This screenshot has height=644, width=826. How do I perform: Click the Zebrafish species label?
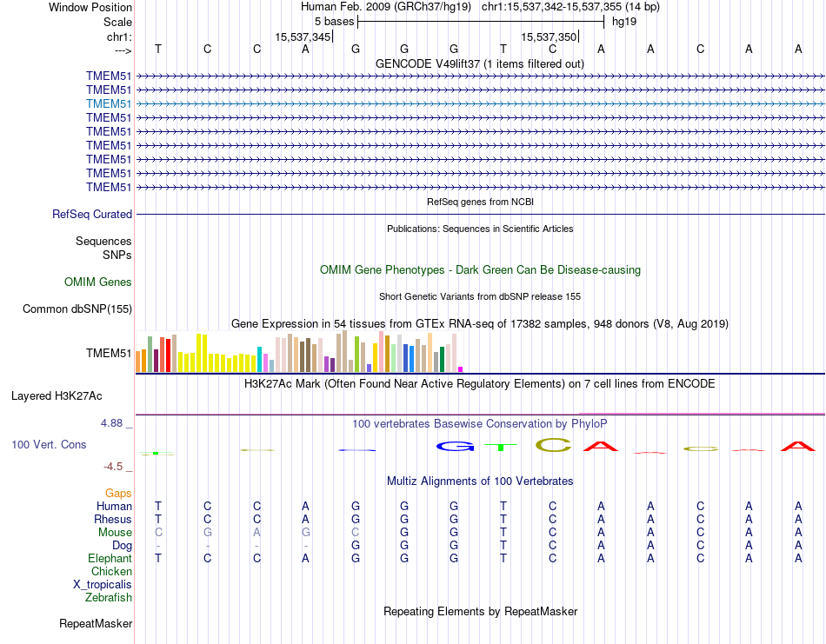click(109, 598)
